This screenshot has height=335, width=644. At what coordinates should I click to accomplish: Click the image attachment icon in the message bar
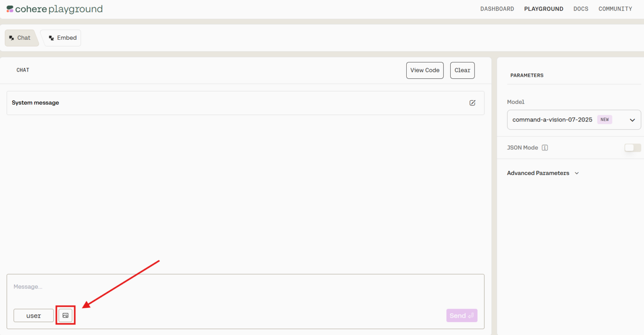[65, 315]
